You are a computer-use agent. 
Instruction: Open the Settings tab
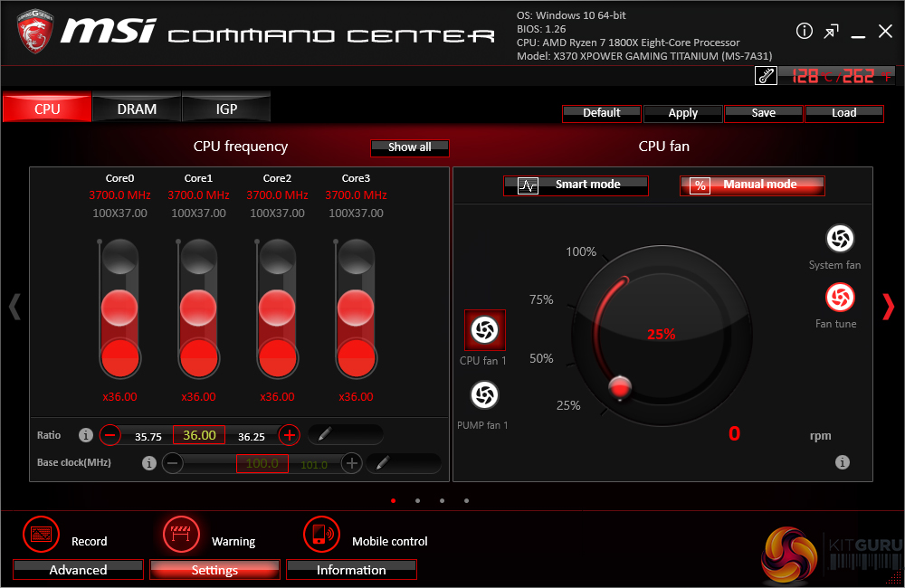[x=214, y=570]
